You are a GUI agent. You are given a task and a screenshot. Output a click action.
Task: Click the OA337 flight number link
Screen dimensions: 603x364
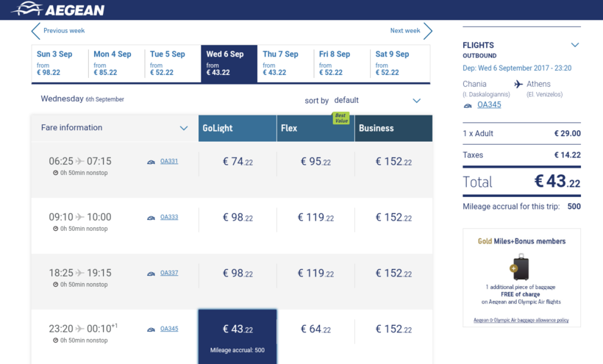(169, 273)
